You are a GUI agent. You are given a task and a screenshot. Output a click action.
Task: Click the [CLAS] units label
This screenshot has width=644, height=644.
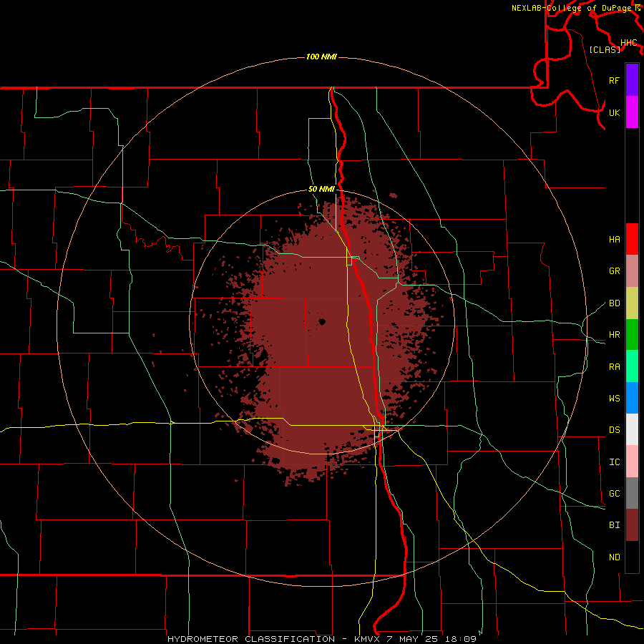(605, 49)
